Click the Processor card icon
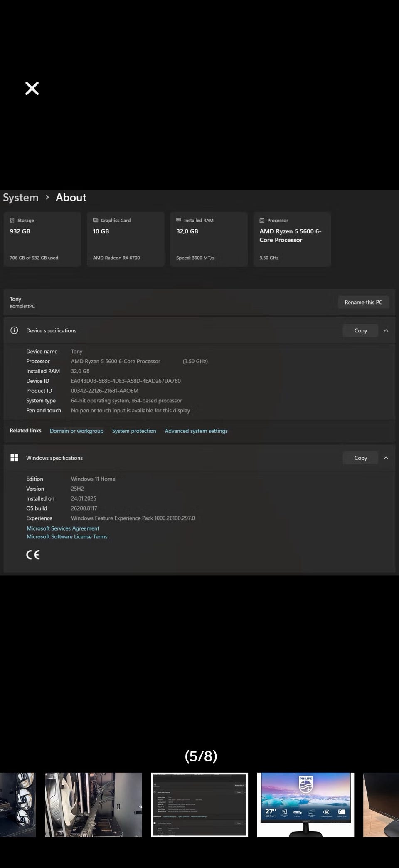Viewport: 399px width, 868px height. pos(262,221)
